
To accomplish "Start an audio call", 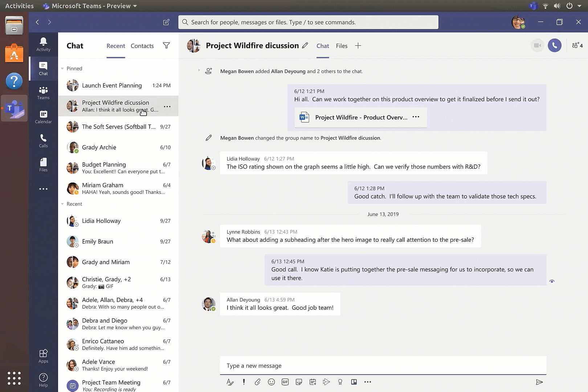I will (x=555, y=45).
